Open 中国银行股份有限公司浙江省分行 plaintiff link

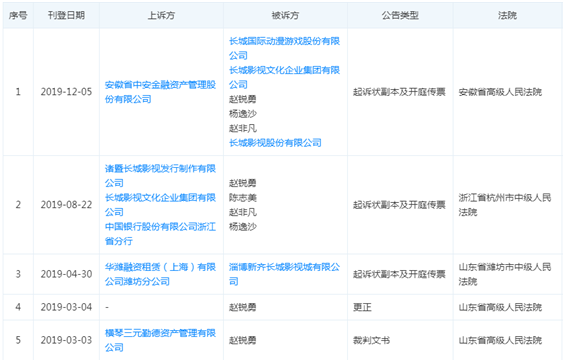coord(160,234)
